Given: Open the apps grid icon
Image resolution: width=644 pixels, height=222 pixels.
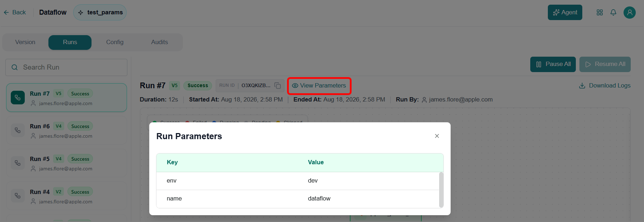Looking at the screenshot, I should (600, 13).
